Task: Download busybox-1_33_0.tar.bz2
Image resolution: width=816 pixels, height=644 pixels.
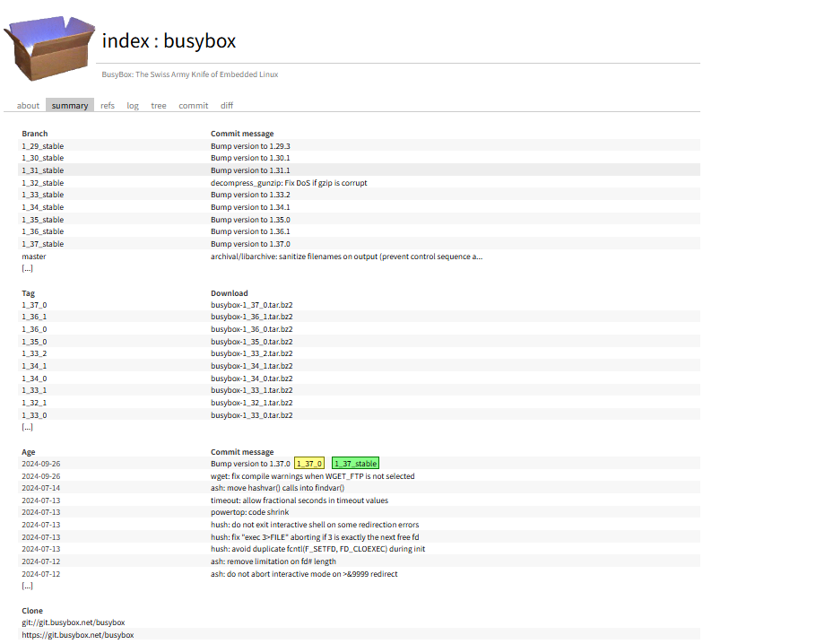Action: (252, 415)
